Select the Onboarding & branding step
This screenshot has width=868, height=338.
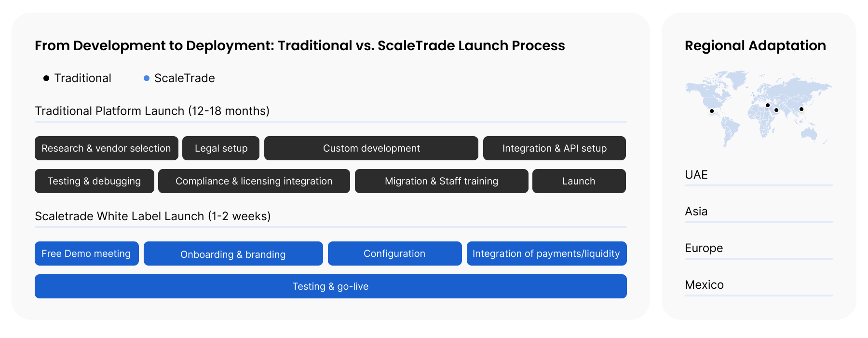tap(233, 254)
